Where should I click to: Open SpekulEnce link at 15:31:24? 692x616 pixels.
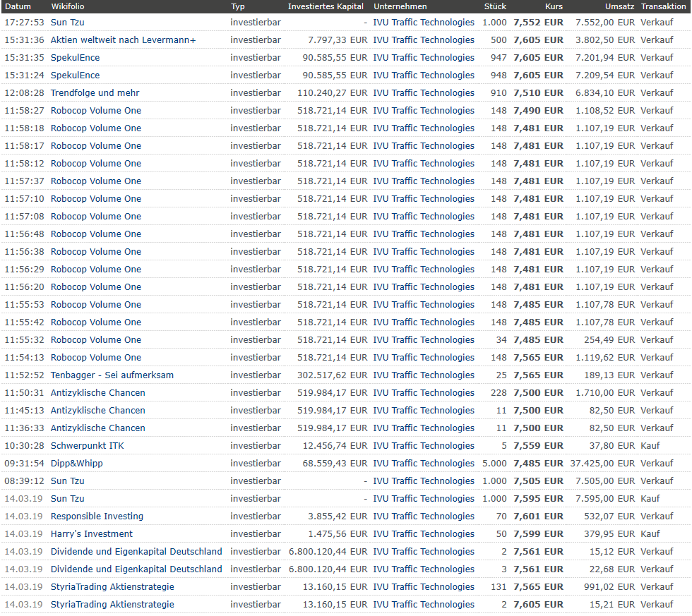(75, 76)
